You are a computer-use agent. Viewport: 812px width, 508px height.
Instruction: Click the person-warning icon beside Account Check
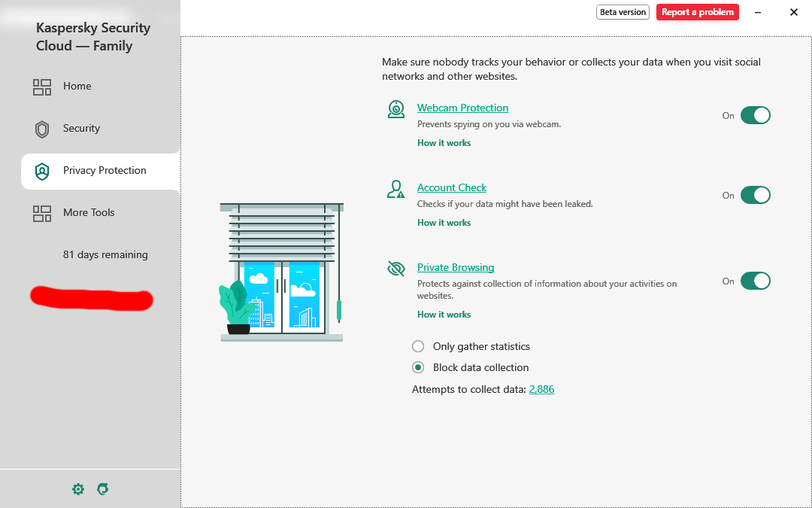click(396, 189)
